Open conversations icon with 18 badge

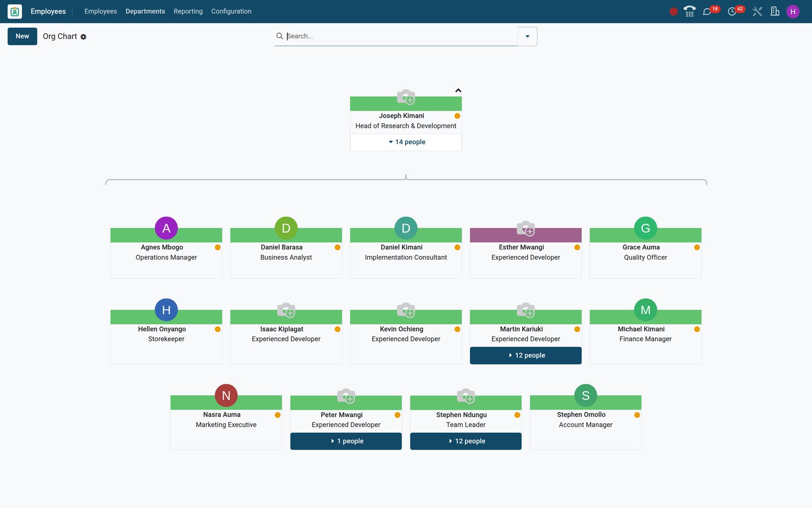707,11
